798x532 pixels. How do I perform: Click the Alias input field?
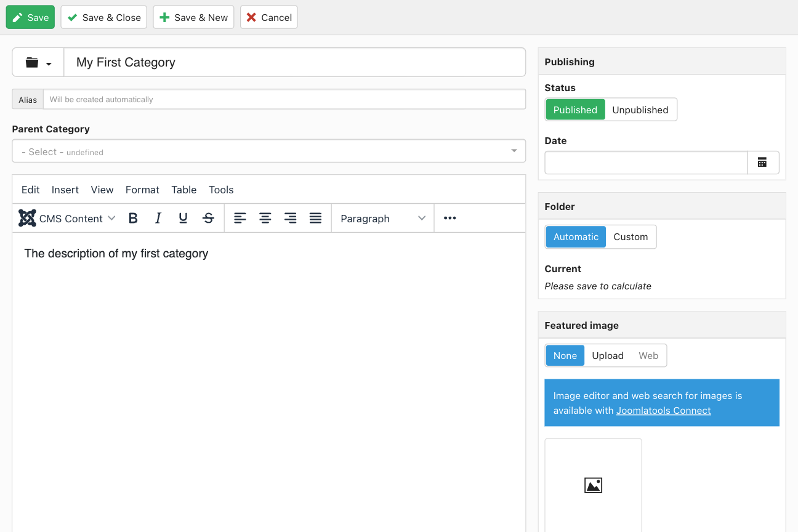[x=284, y=99]
